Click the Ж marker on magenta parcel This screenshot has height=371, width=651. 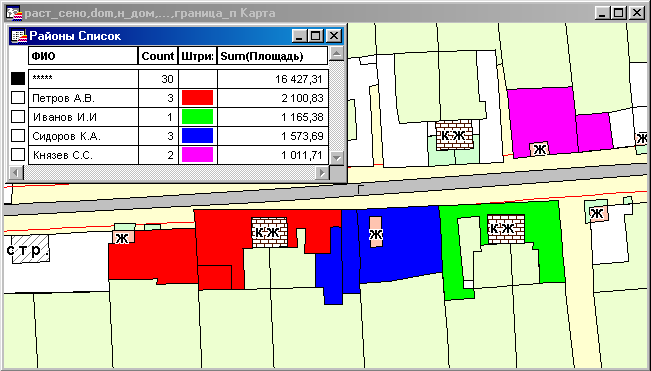click(x=539, y=149)
